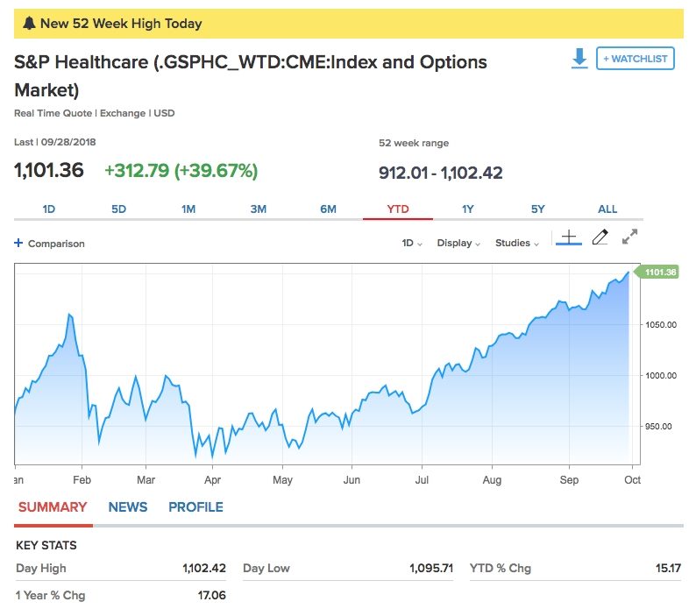Add index to watchlist
The height and width of the screenshot is (616, 696).
click(636, 58)
